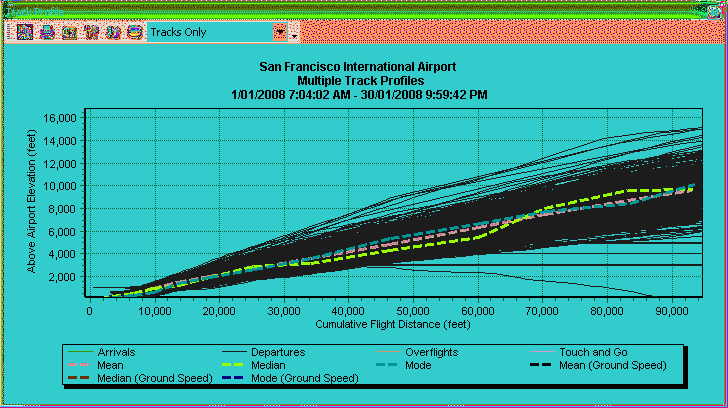Click the fifth toolbar icon in Track Profile
Viewport: 728px width, 408px height.
[x=113, y=32]
